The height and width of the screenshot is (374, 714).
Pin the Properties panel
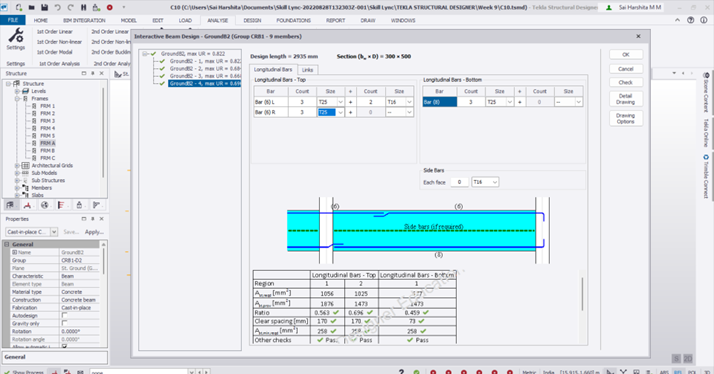pos(93,219)
